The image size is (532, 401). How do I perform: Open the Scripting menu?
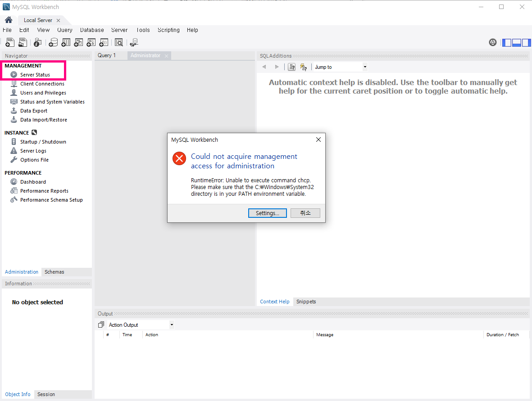coord(168,30)
